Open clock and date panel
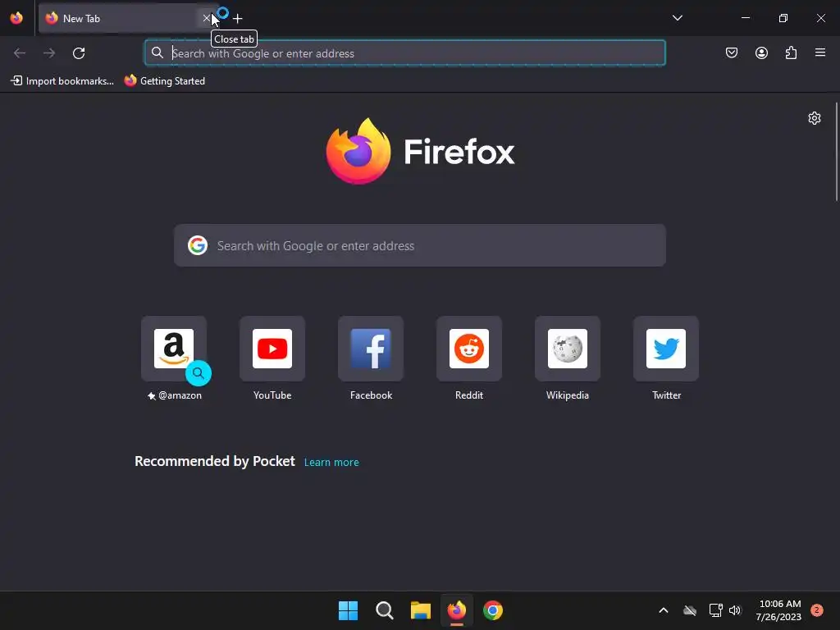 [779, 610]
